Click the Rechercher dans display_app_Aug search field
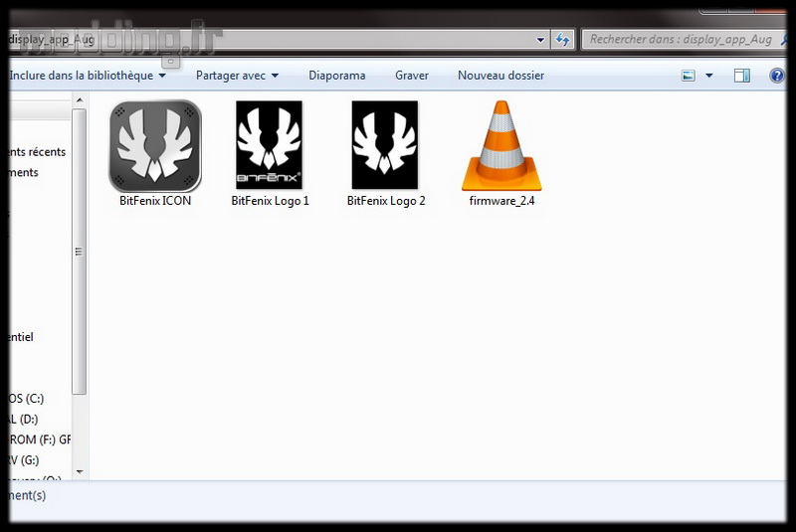This screenshot has width=796, height=532. pyautogui.click(x=683, y=39)
